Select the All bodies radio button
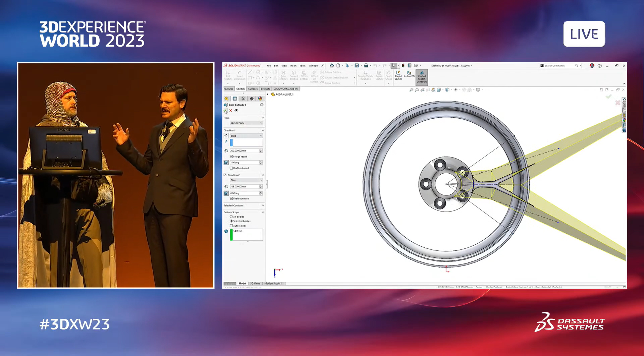This screenshot has width=644, height=356. coord(231,217)
